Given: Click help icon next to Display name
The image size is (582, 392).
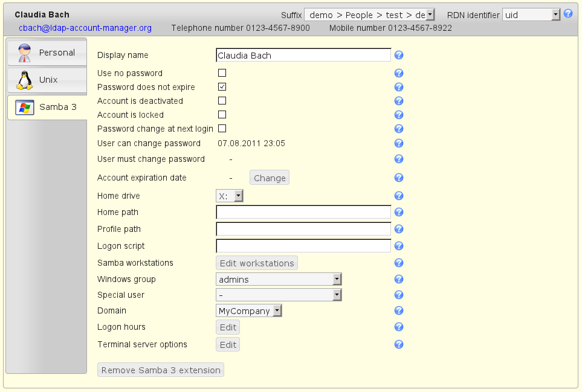Looking at the screenshot, I should (x=399, y=56).
